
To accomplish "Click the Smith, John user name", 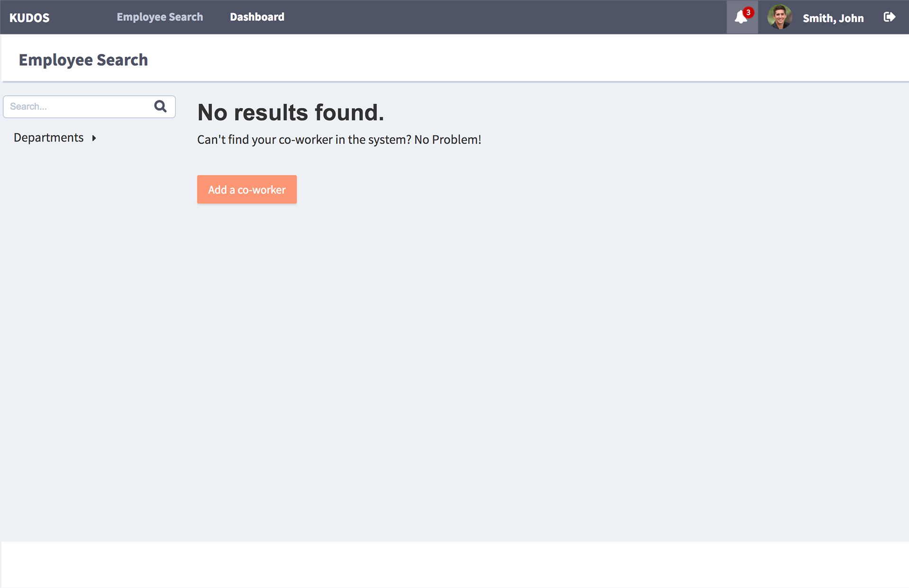I will pyautogui.click(x=833, y=18).
